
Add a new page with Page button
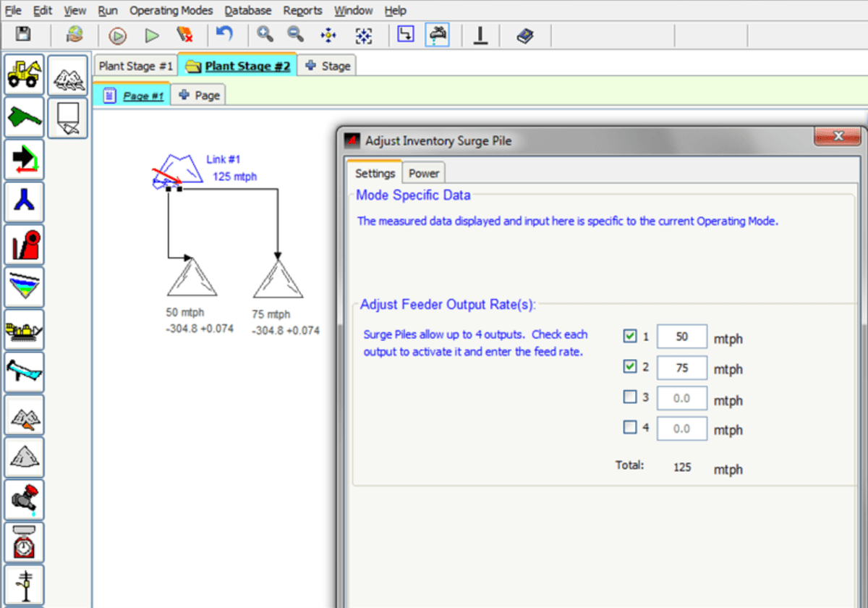coord(199,96)
